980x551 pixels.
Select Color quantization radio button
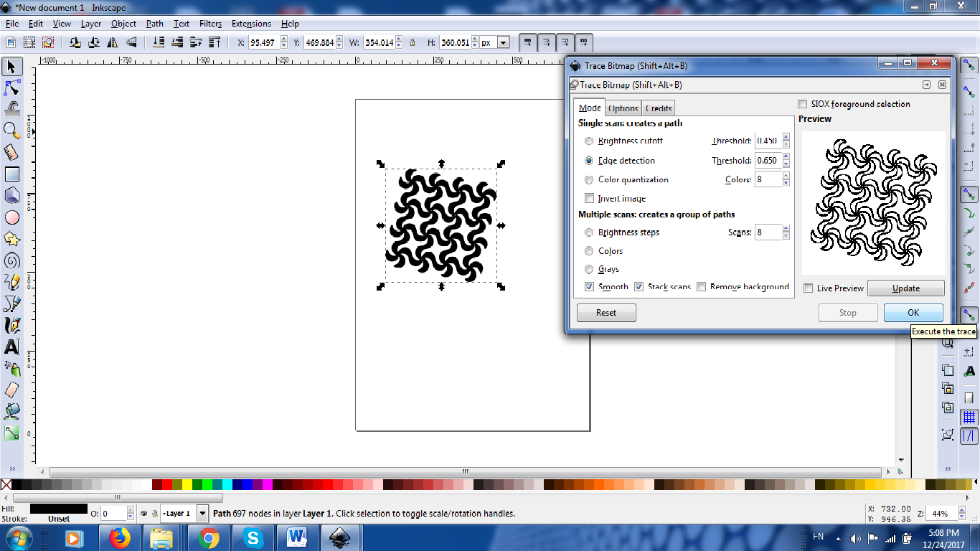[589, 180]
